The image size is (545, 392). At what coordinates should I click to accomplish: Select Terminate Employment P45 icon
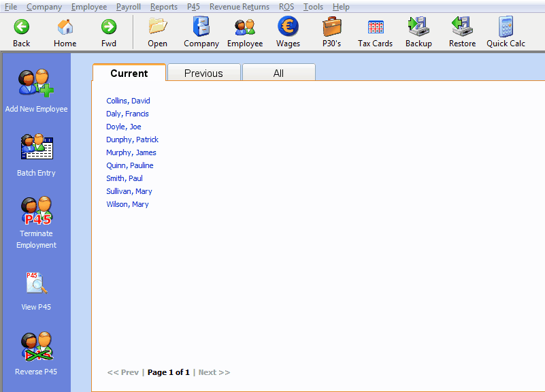[37, 212]
